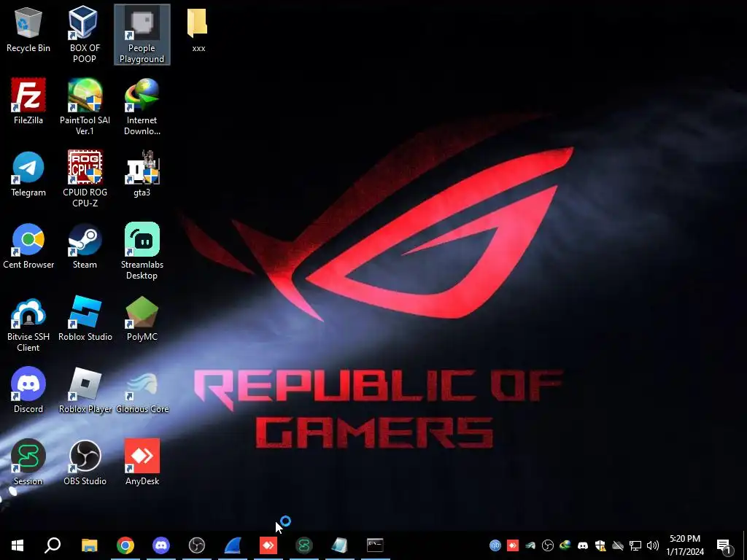Open Glorious Core tray icon
The image size is (747, 560).
[x=530, y=545]
